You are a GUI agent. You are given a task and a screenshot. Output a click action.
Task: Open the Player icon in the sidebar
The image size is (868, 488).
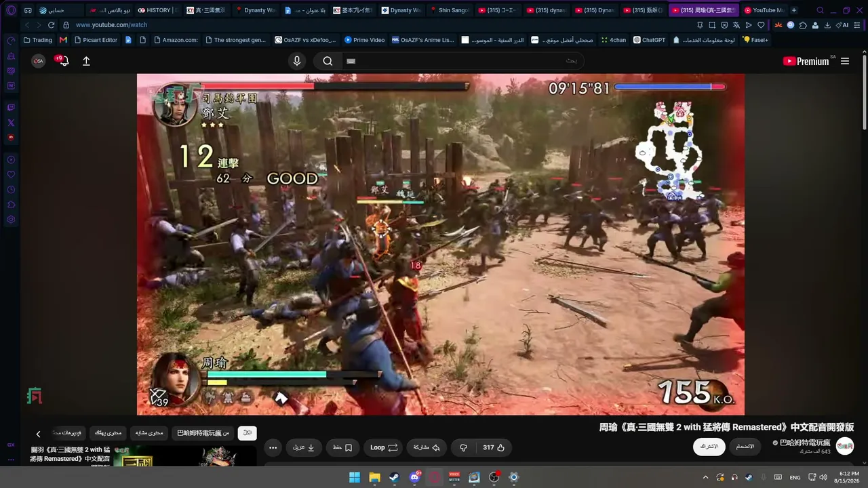click(x=11, y=160)
